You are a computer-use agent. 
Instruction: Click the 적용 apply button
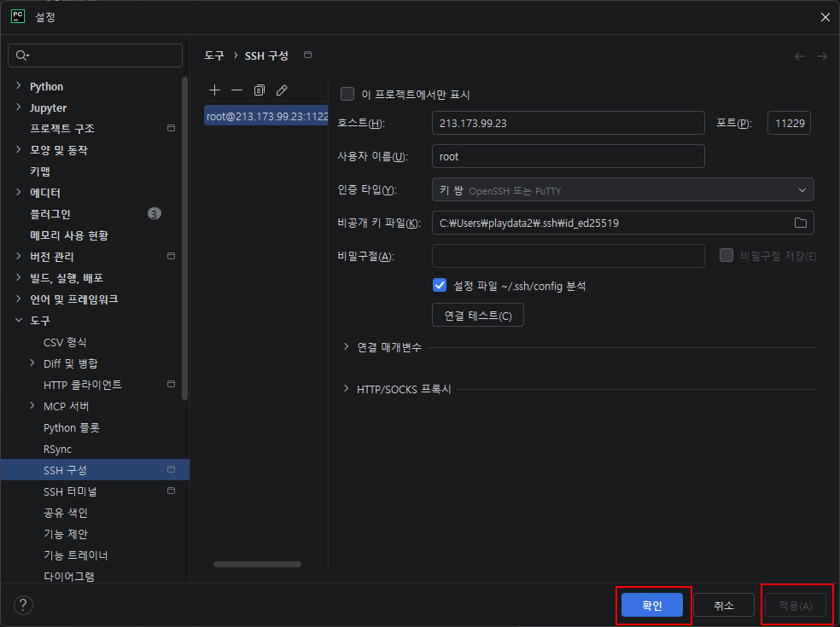[x=795, y=605]
